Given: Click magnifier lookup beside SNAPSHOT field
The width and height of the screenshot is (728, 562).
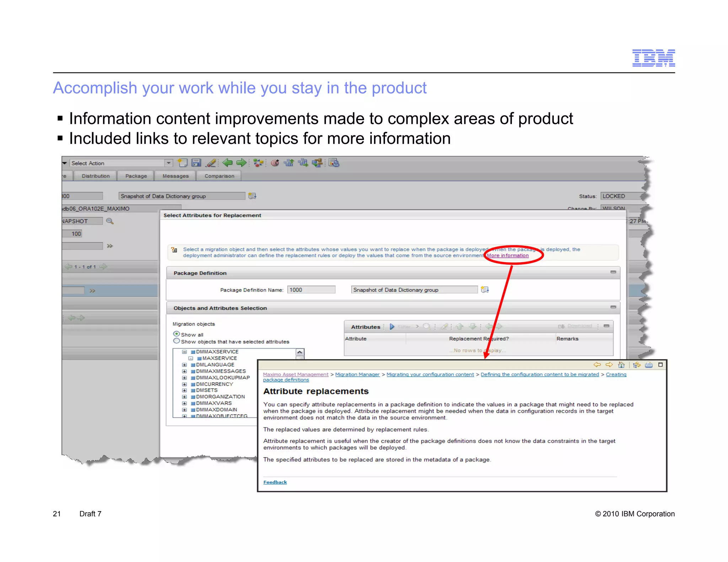Looking at the screenshot, I should [x=110, y=221].
